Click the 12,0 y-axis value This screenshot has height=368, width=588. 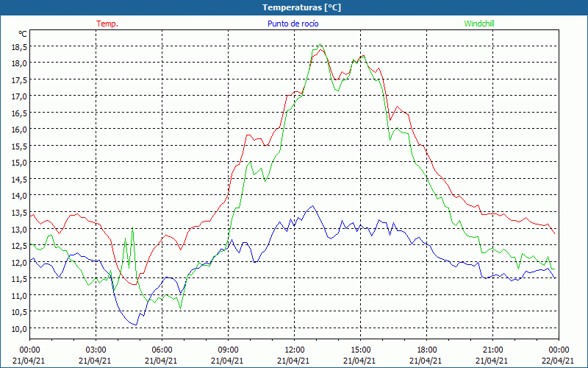click(x=18, y=262)
